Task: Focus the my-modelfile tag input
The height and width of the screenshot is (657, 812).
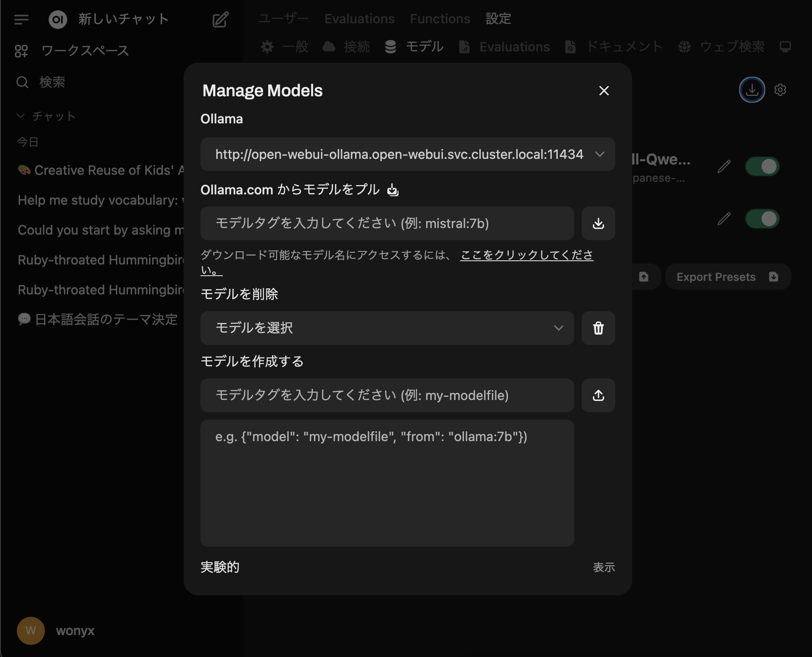Action: 387,395
